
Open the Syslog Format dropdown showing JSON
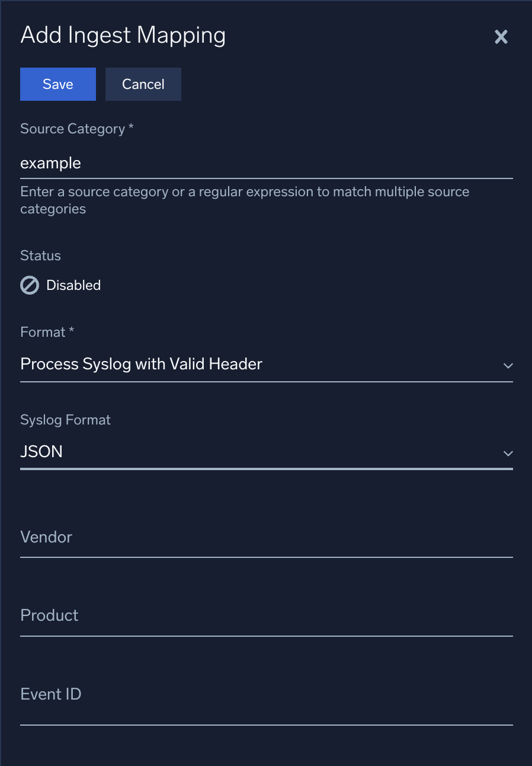(x=267, y=452)
